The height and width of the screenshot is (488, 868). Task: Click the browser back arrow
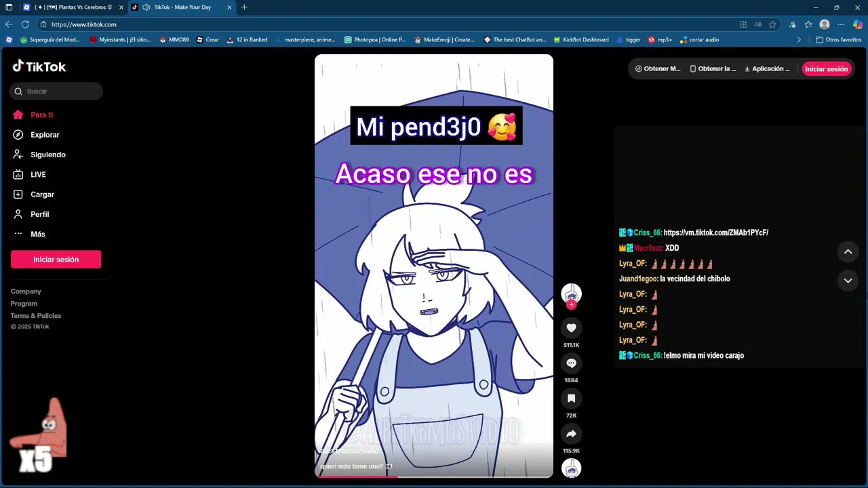coord(9,24)
